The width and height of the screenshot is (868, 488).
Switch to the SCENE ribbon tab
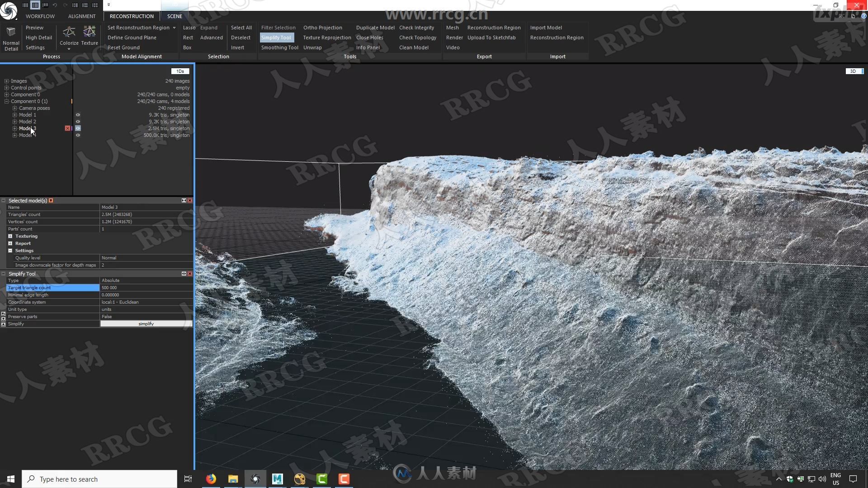pyautogui.click(x=175, y=16)
